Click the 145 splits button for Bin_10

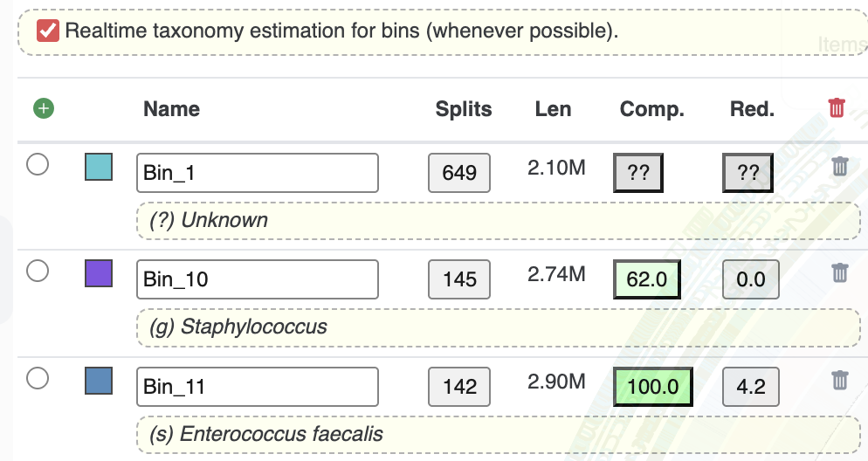coord(459,279)
